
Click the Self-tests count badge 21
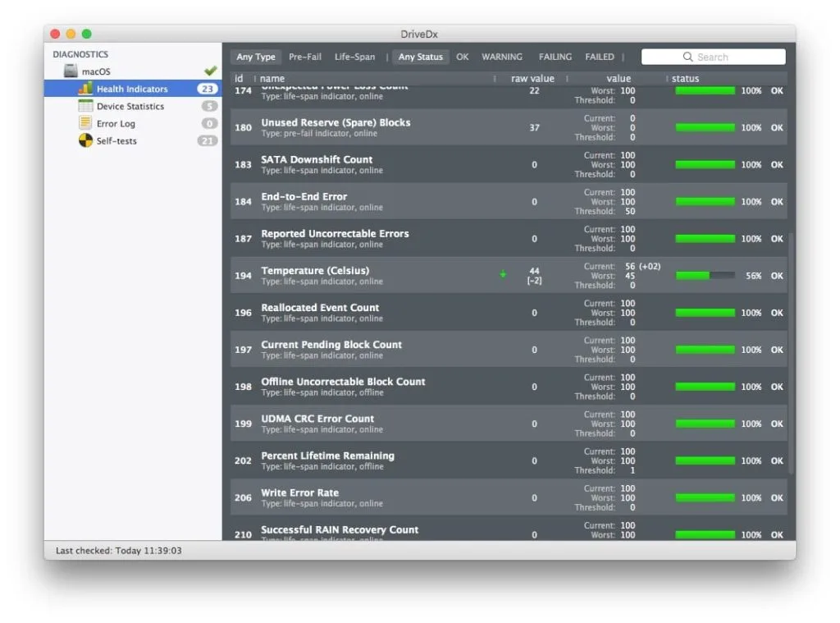[207, 141]
